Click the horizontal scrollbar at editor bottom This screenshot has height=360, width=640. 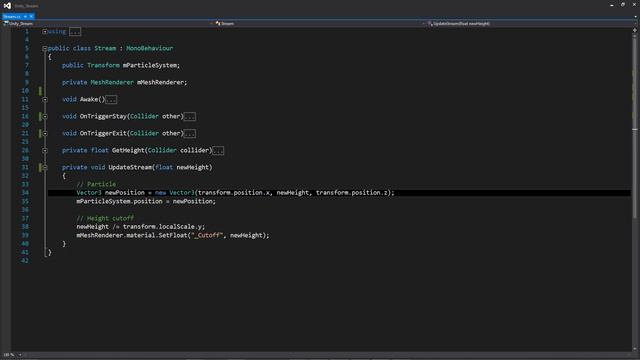click(327, 355)
